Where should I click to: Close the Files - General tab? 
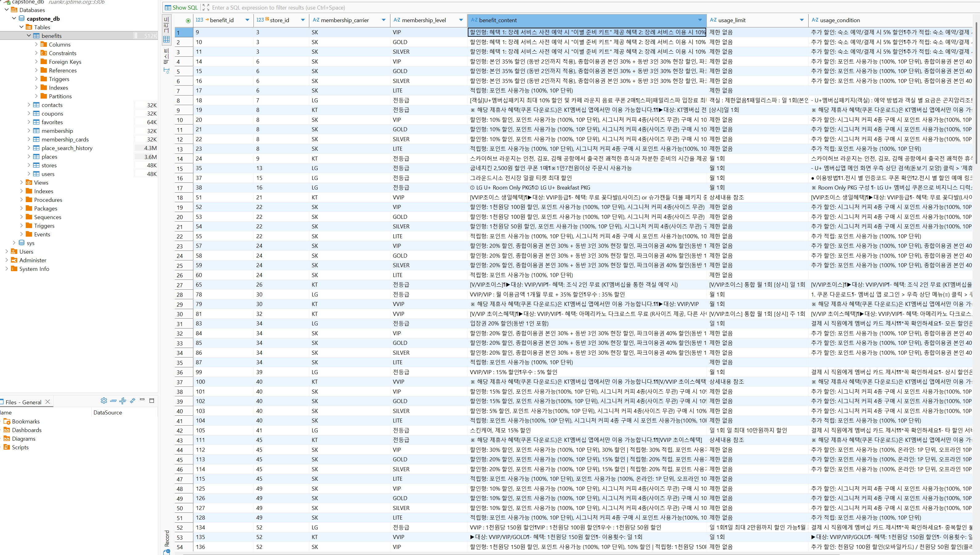[x=48, y=402]
